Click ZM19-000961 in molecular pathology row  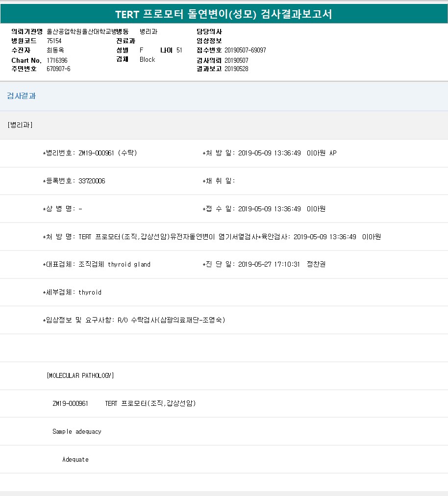70,404
